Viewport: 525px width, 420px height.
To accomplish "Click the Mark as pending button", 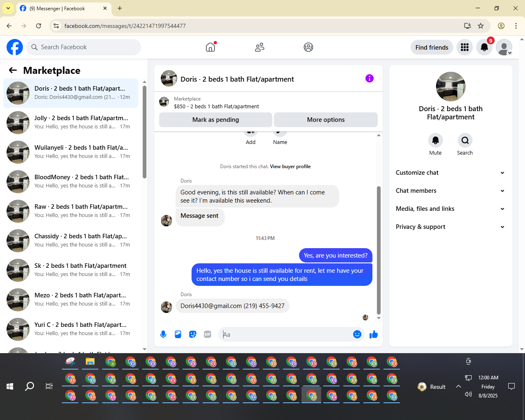I will (x=216, y=120).
